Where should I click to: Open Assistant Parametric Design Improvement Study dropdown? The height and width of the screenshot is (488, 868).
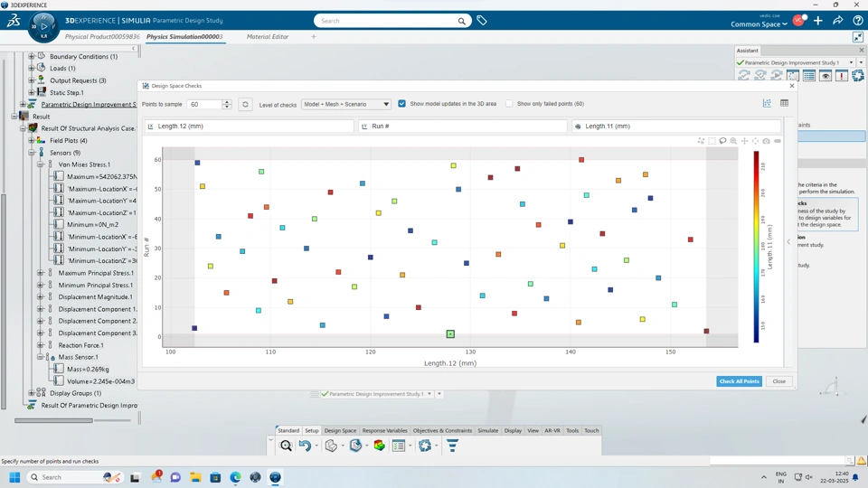tap(851, 62)
